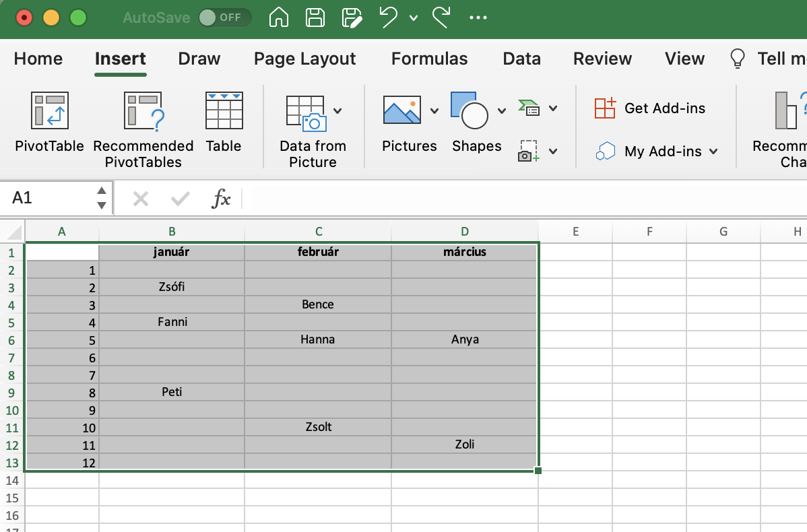
Task: Click the Get Add-ins button
Action: pos(650,108)
